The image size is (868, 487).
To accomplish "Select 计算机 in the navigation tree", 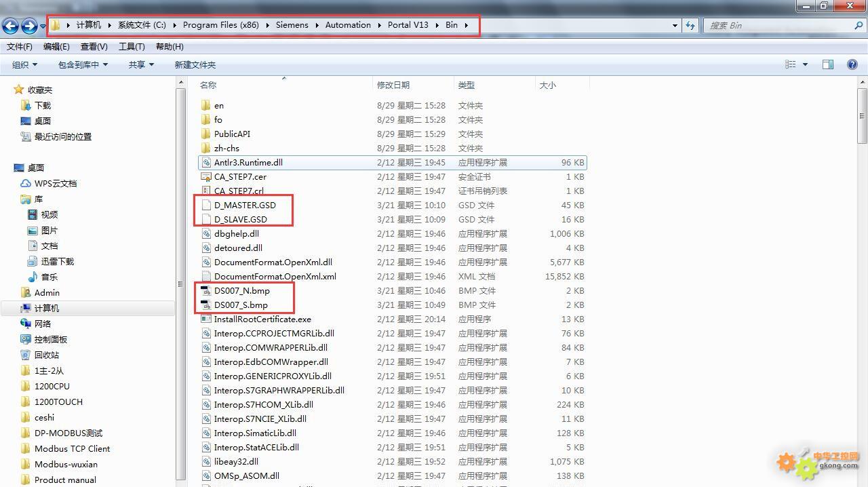I will (47, 308).
